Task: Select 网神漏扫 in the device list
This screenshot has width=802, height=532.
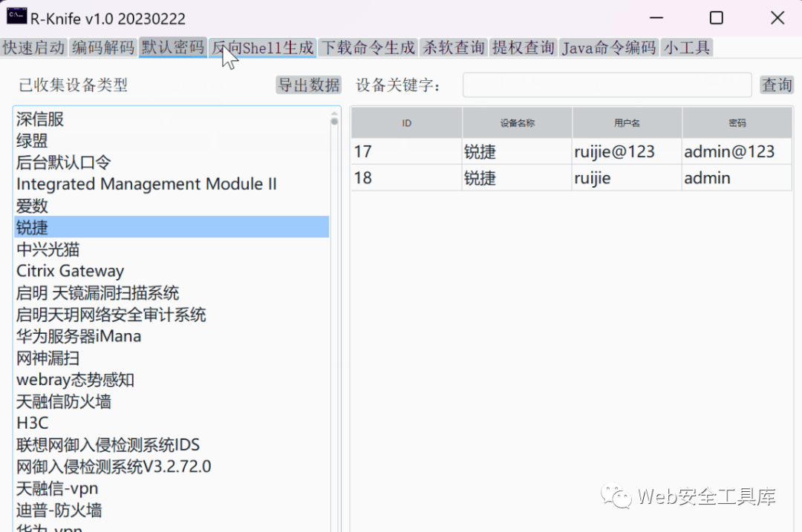Action: coord(172,358)
